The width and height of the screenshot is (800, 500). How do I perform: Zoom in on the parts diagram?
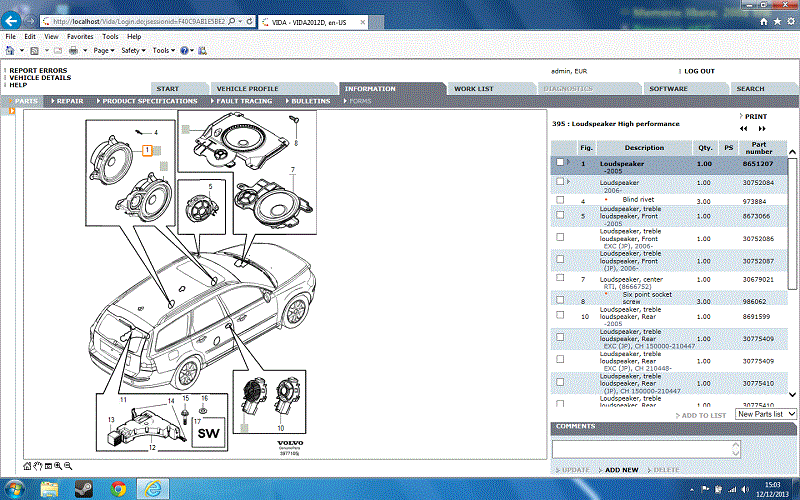pos(58,466)
